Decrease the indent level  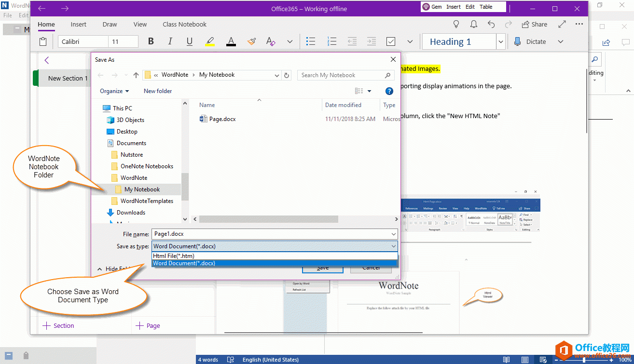click(x=352, y=41)
